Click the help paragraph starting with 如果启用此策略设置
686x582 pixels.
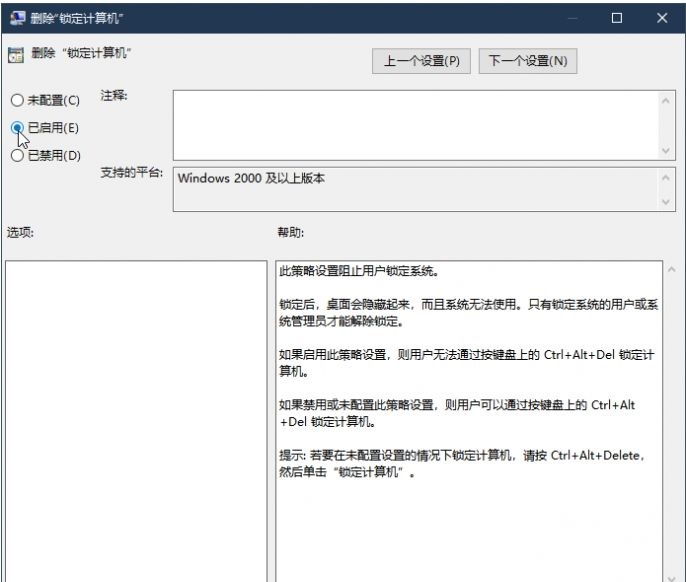pos(467,363)
